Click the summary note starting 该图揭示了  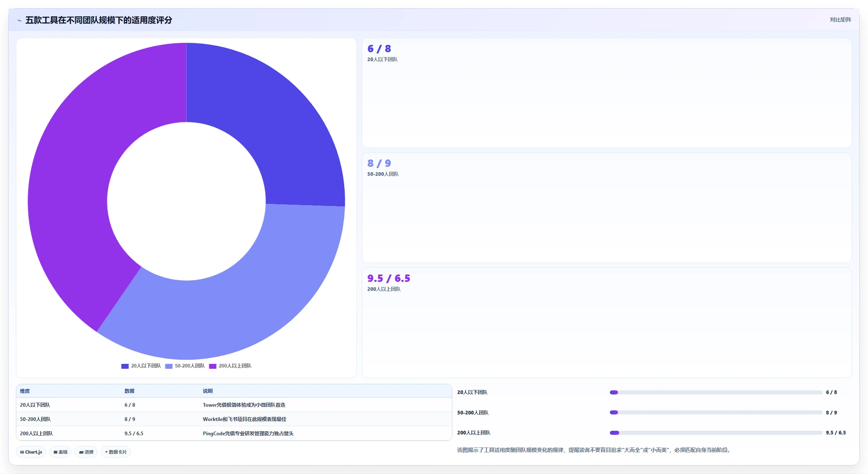[595, 450]
